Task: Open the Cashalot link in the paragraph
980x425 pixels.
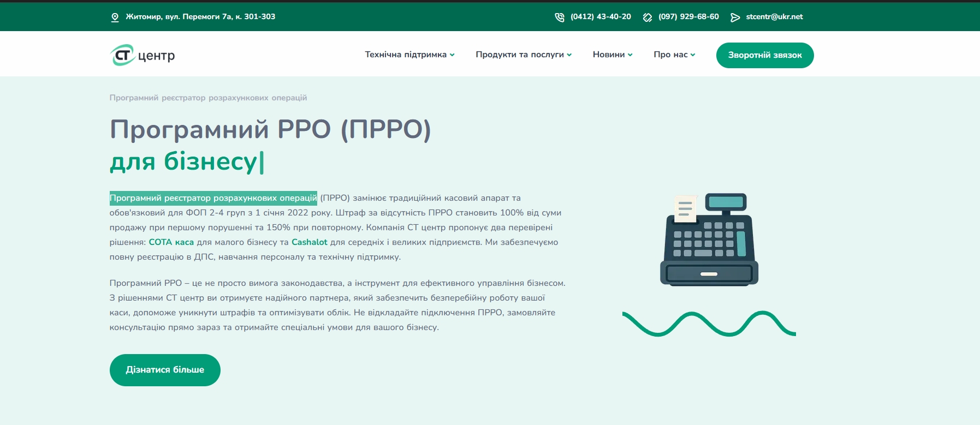Action: (x=309, y=242)
